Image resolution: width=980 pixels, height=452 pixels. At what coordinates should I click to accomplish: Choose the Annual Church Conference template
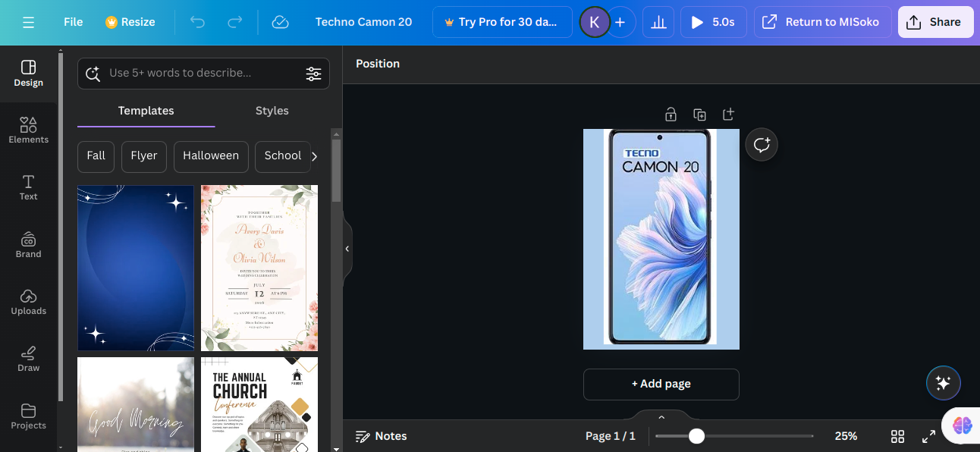click(x=259, y=404)
